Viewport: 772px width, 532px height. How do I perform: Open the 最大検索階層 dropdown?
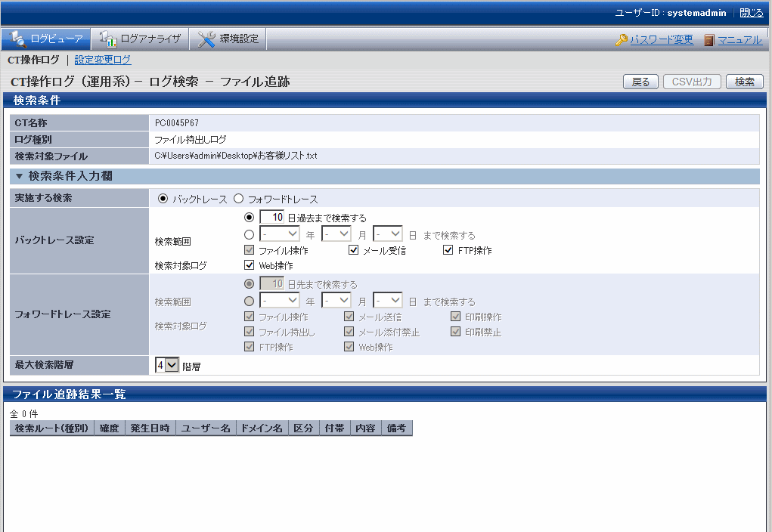(167, 365)
